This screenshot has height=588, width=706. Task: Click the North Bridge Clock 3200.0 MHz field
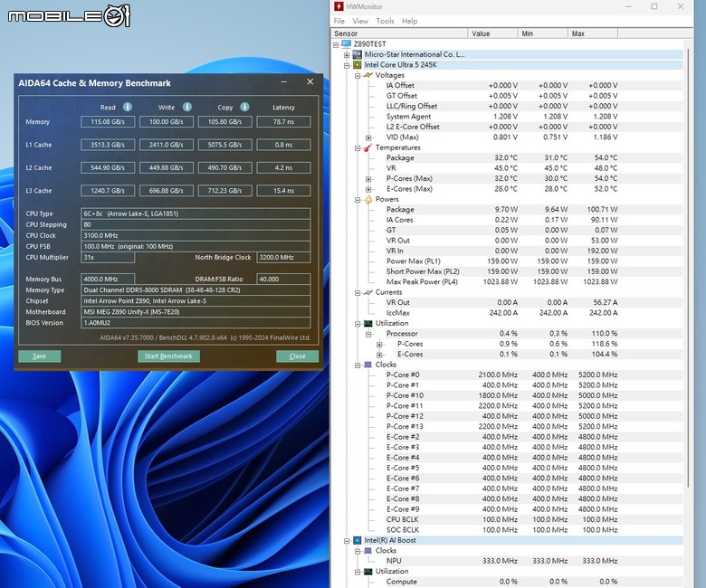pos(283,257)
